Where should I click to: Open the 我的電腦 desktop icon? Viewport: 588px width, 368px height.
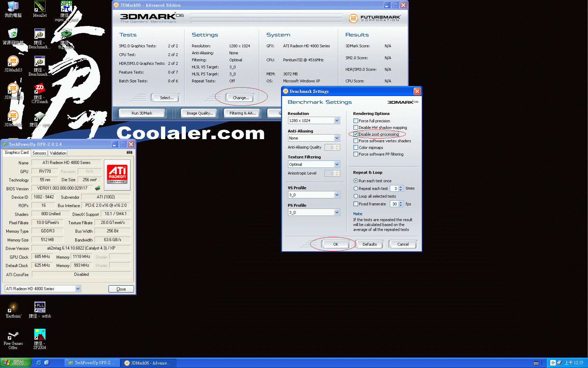[x=13, y=9]
